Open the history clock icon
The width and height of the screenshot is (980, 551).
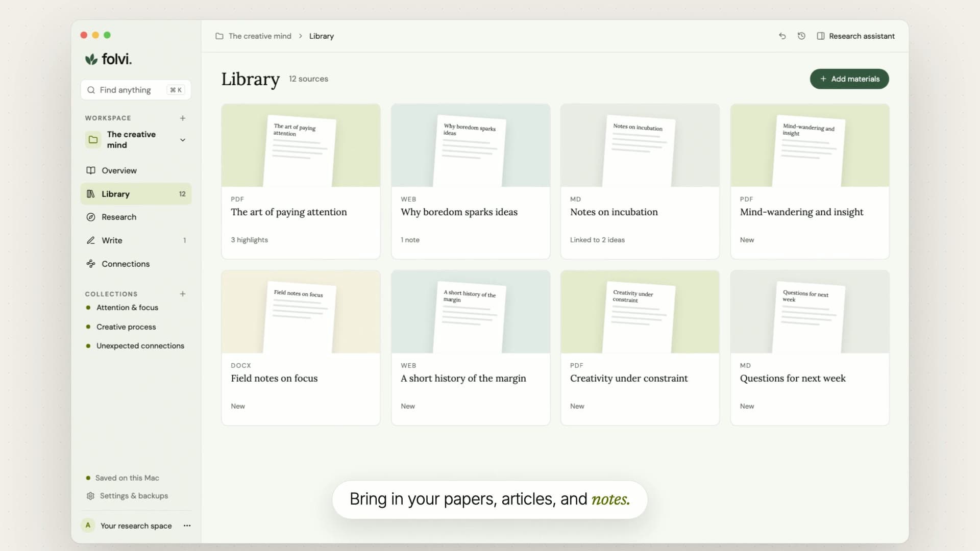point(801,36)
